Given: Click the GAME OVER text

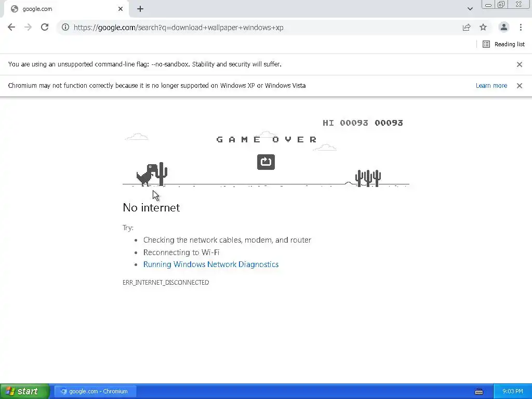Looking at the screenshot, I should (x=267, y=139).
